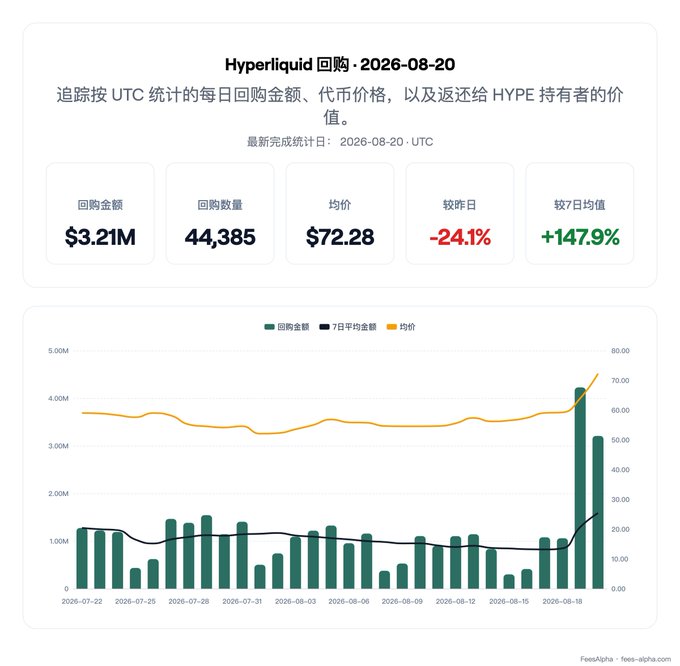Screen dimensions: 680x666
Task: Click the description paragraph mentioning HYPE 持有者
Action: (x=340, y=106)
